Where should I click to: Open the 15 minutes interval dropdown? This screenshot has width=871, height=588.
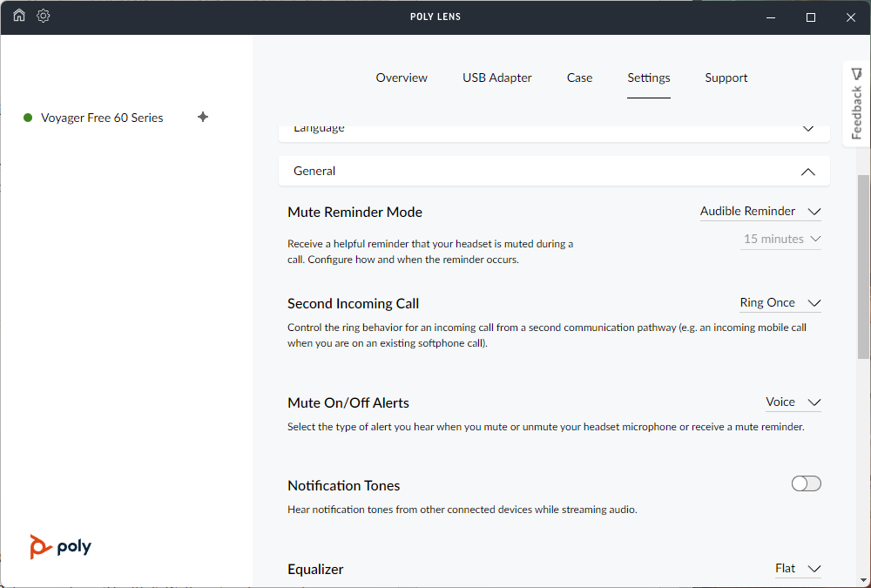(780, 239)
